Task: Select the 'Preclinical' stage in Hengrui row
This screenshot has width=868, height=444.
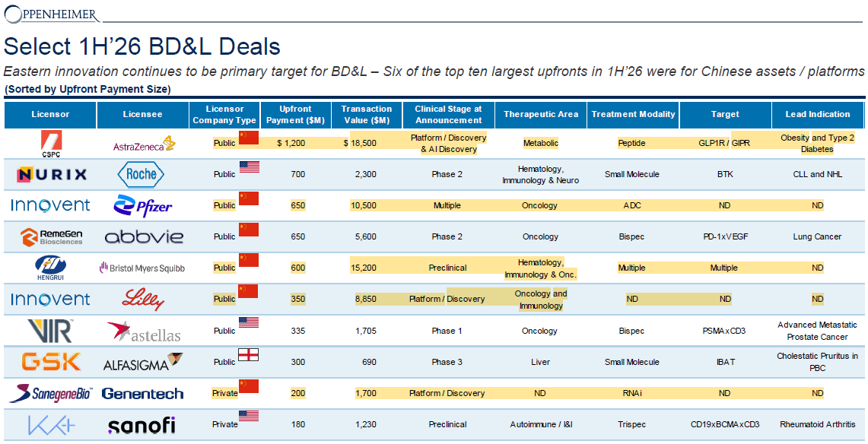Action: [x=448, y=268]
